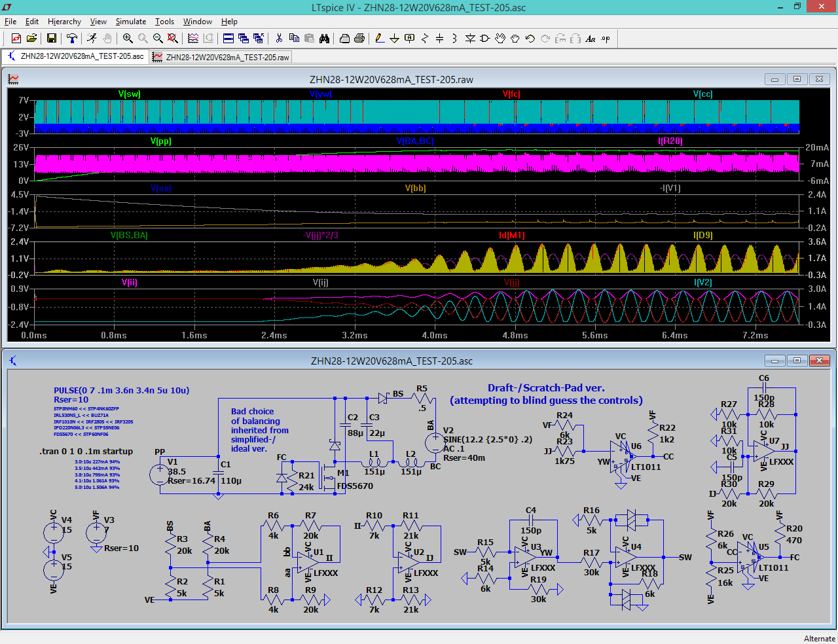This screenshot has width=838, height=644.
Task: Open the File menu
Action: click(x=10, y=22)
